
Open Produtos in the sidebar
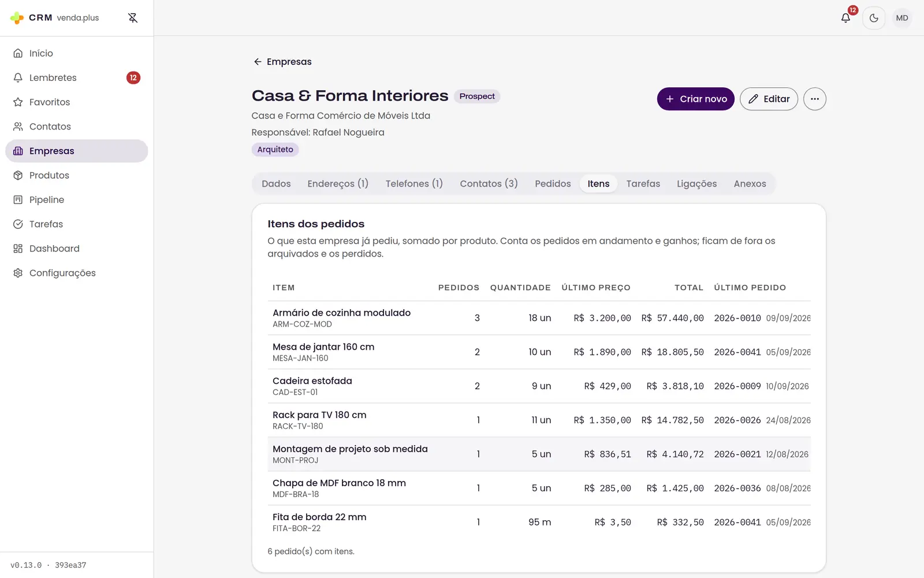click(77, 175)
